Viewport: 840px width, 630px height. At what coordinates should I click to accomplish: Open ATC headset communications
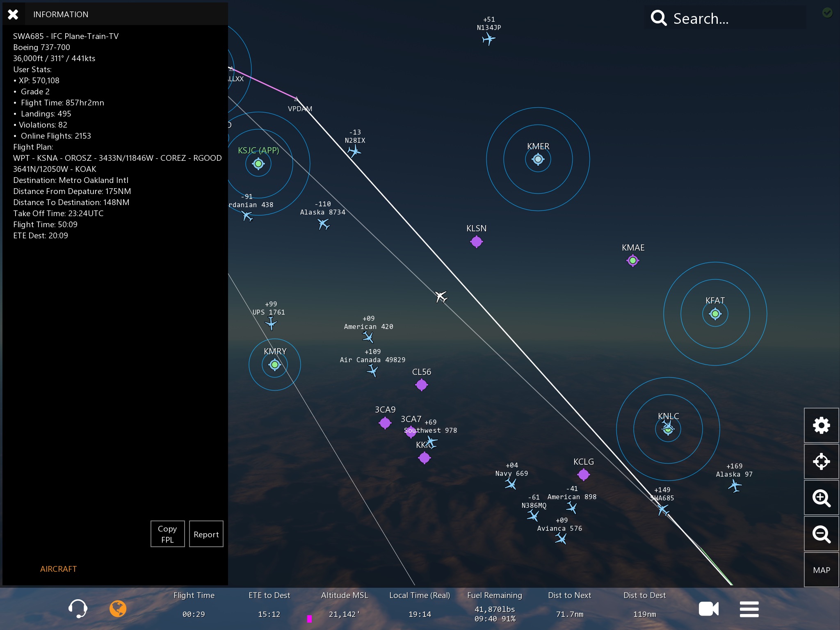click(78, 608)
